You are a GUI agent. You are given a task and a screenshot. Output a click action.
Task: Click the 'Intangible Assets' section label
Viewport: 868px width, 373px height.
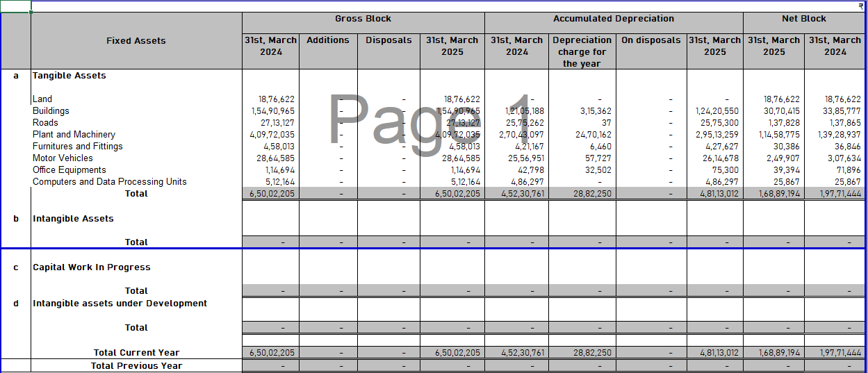pyautogui.click(x=73, y=219)
